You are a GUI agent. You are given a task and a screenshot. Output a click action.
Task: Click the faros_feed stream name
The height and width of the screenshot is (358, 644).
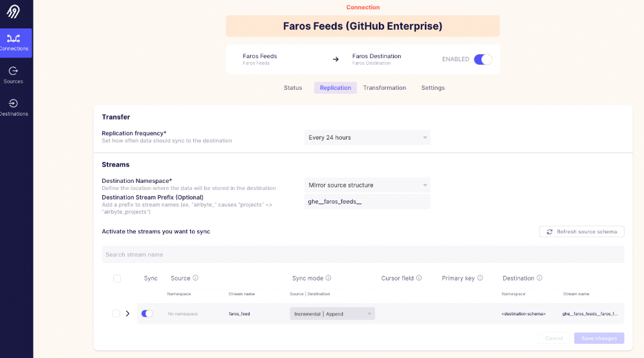(239, 313)
